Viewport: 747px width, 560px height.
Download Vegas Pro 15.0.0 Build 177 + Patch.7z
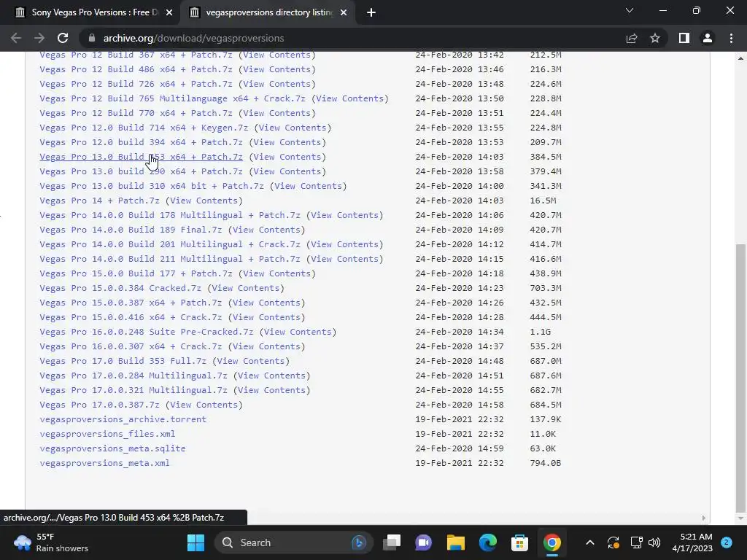[x=136, y=273]
